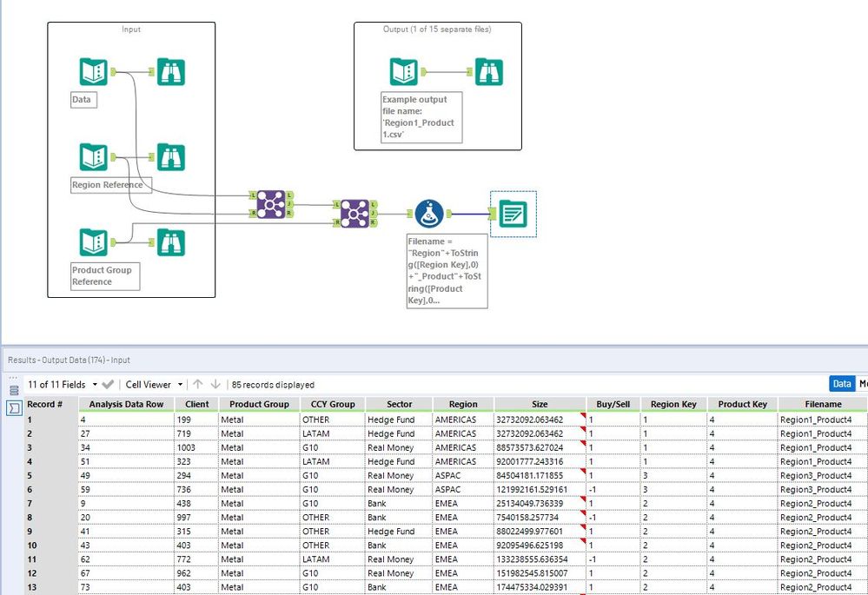Click the down arrow next record icon
The width and height of the screenshot is (868, 595).
tap(215, 384)
